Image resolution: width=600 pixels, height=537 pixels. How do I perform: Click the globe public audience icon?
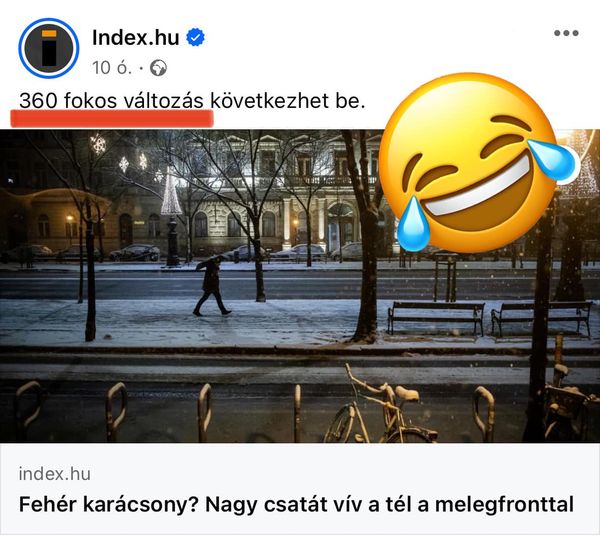tap(158, 68)
